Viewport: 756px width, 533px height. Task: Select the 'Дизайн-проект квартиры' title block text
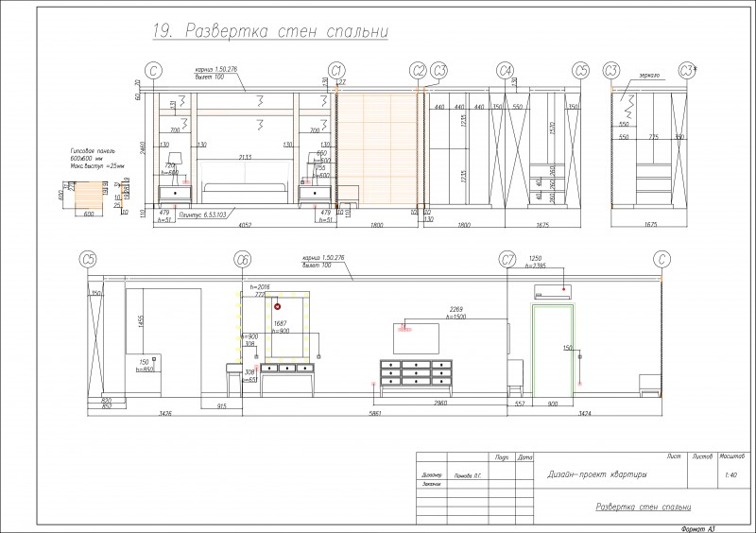point(597,474)
